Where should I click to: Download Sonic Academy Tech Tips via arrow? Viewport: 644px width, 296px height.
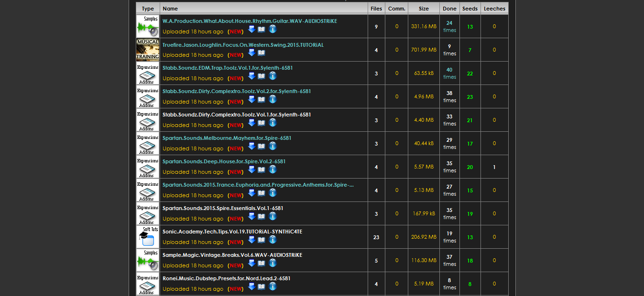251,240
